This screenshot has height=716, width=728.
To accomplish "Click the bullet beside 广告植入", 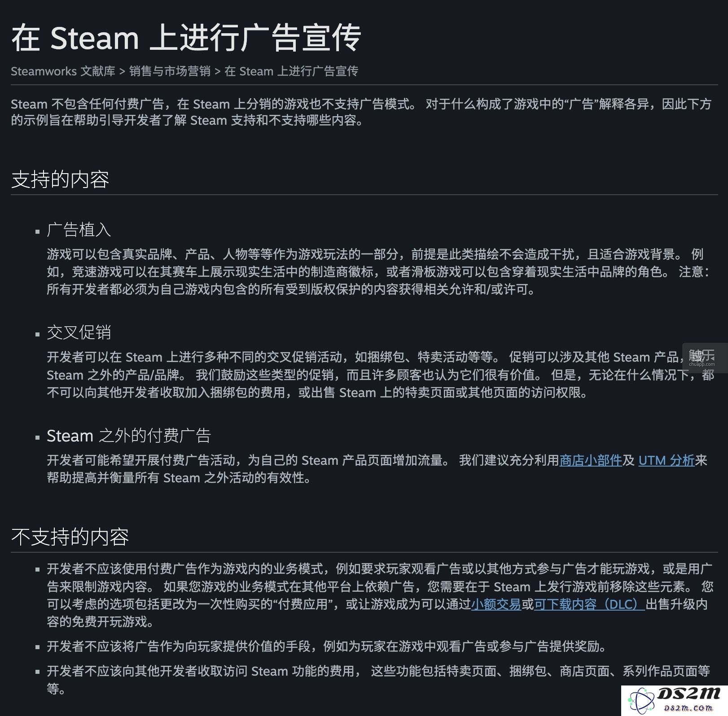I will pyautogui.click(x=38, y=231).
